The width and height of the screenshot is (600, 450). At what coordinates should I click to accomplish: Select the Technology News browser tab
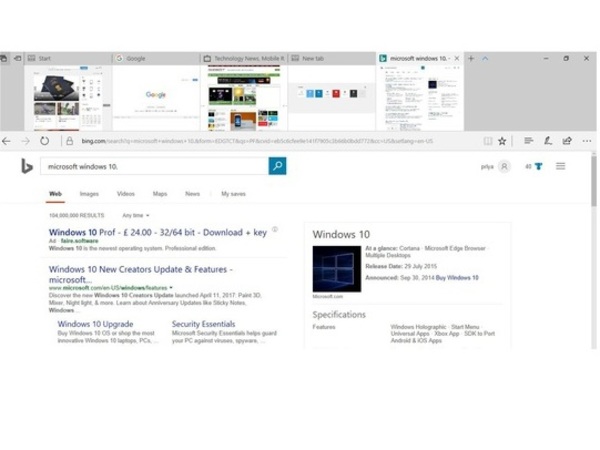pyautogui.click(x=245, y=59)
